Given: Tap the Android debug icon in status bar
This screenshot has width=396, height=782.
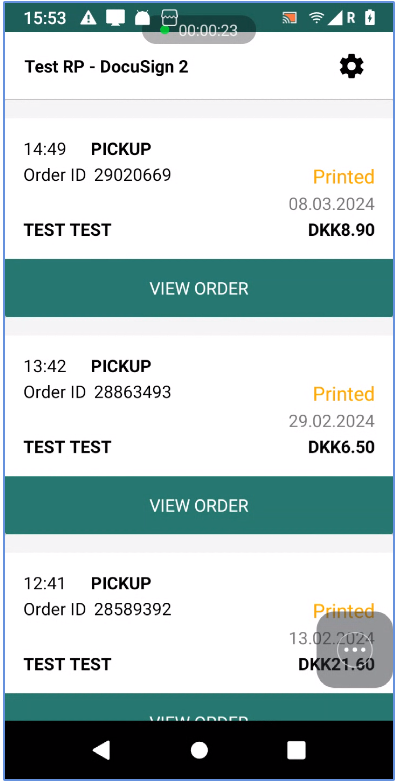Looking at the screenshot, I should (x=143, y=18).
